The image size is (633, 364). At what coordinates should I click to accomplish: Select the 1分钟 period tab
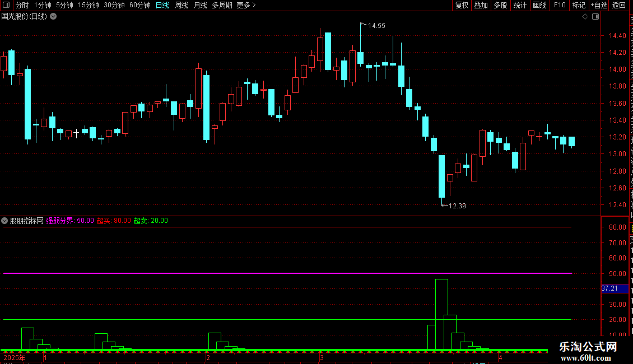tap(43, 5)
